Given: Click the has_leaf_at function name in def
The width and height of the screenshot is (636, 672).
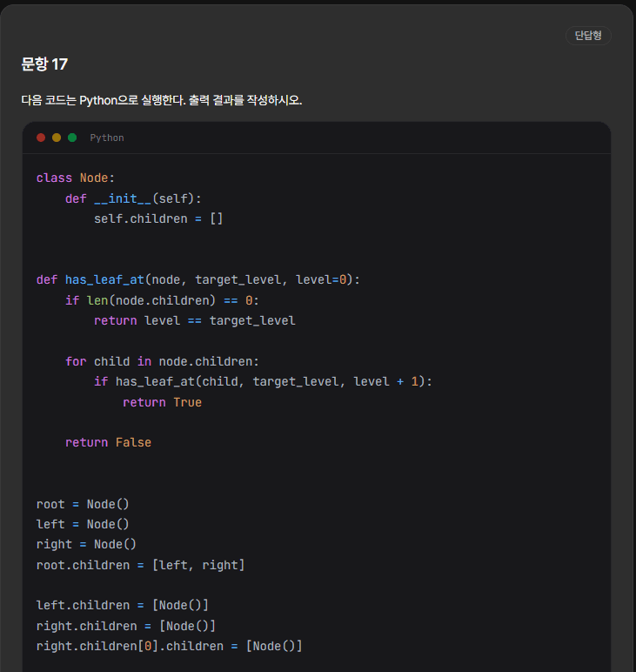Looking at the screenshot, I should point(104,280).
